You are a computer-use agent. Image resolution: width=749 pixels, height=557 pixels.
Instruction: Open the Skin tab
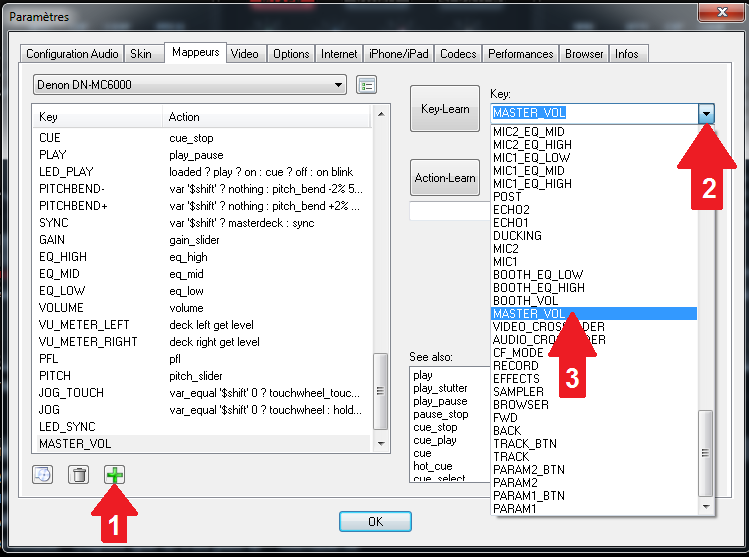click(x=143, y=54)
